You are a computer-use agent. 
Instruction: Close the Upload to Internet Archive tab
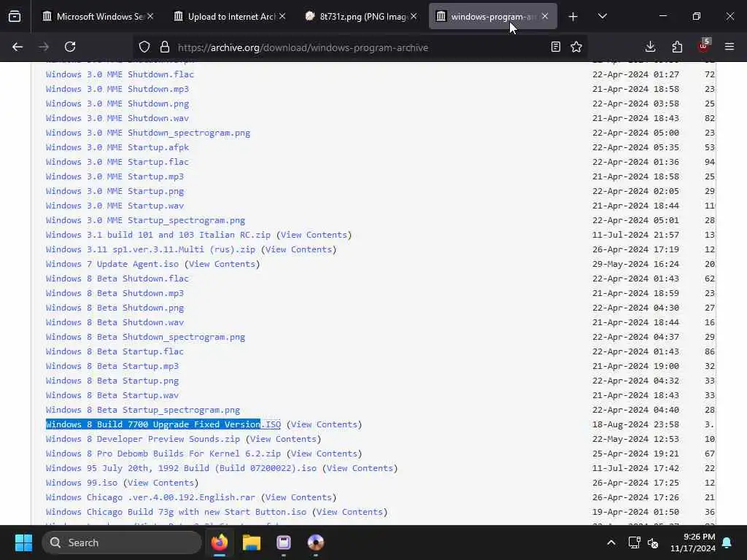pos(282,16)
